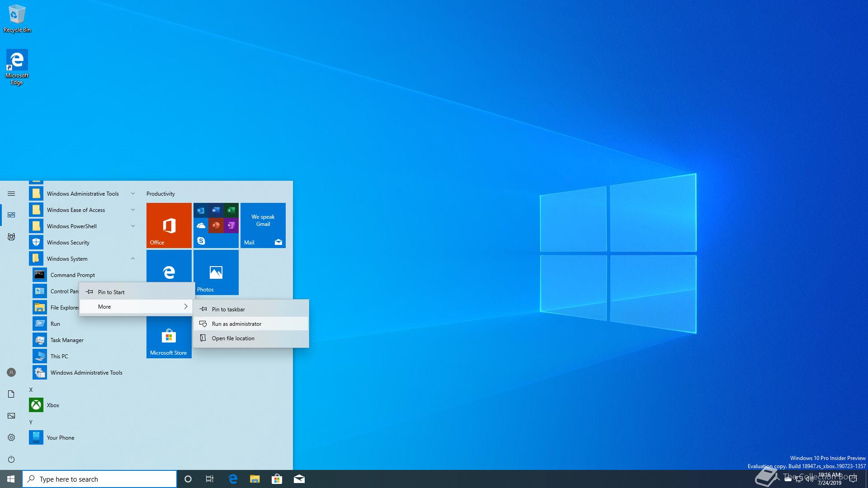Click the date 7/24/2019 in system tray

tap(830, 483)
